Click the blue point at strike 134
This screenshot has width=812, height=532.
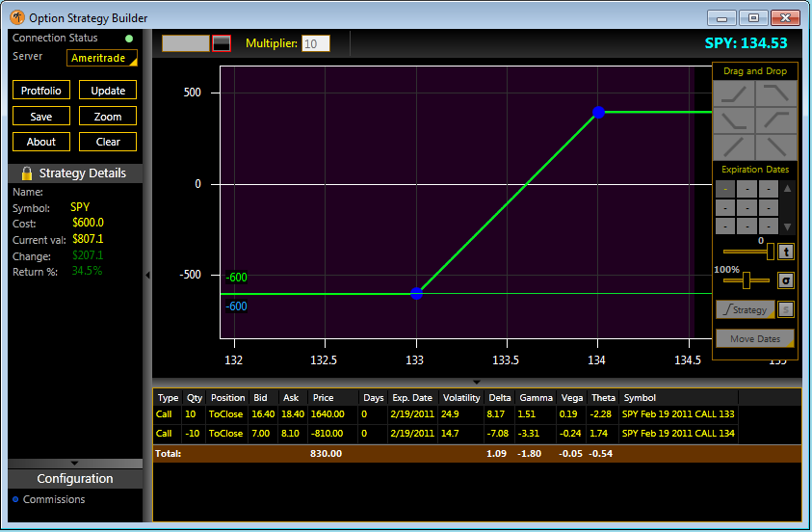tap(598, 113)
